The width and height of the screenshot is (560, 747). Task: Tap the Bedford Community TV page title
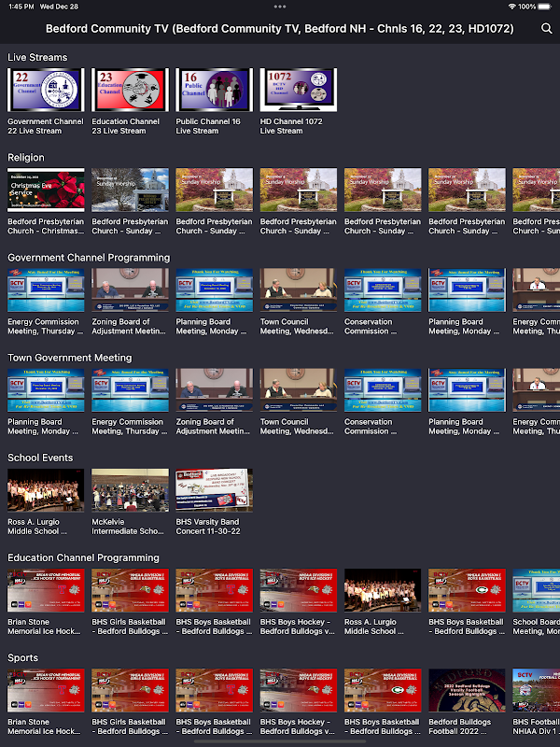pos(280,29)
